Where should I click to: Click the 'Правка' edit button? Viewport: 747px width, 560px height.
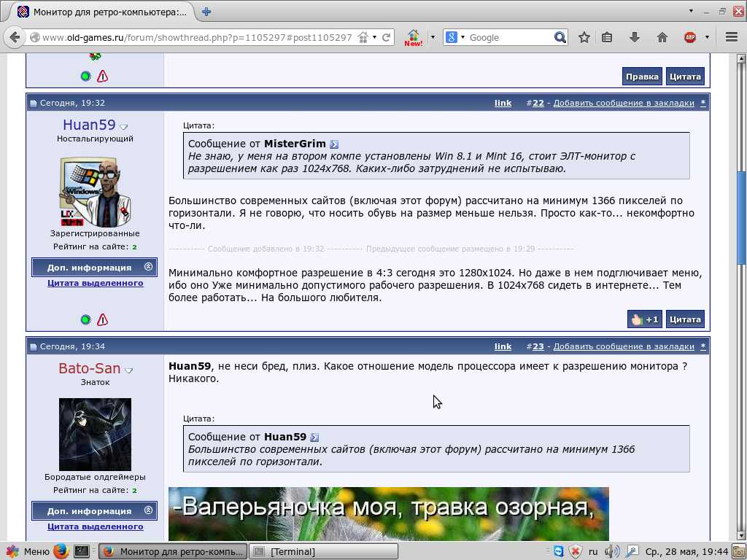(x=642, y=76)
